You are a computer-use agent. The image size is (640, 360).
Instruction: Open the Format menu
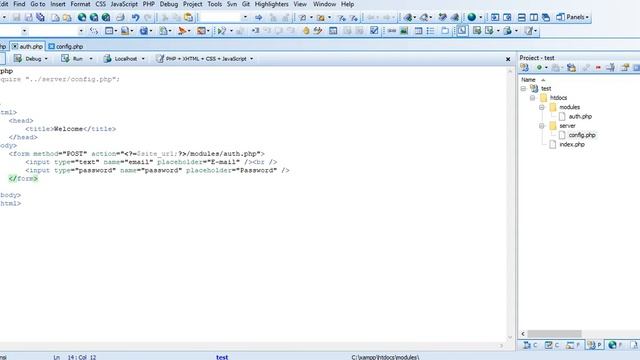pos(80,4)
